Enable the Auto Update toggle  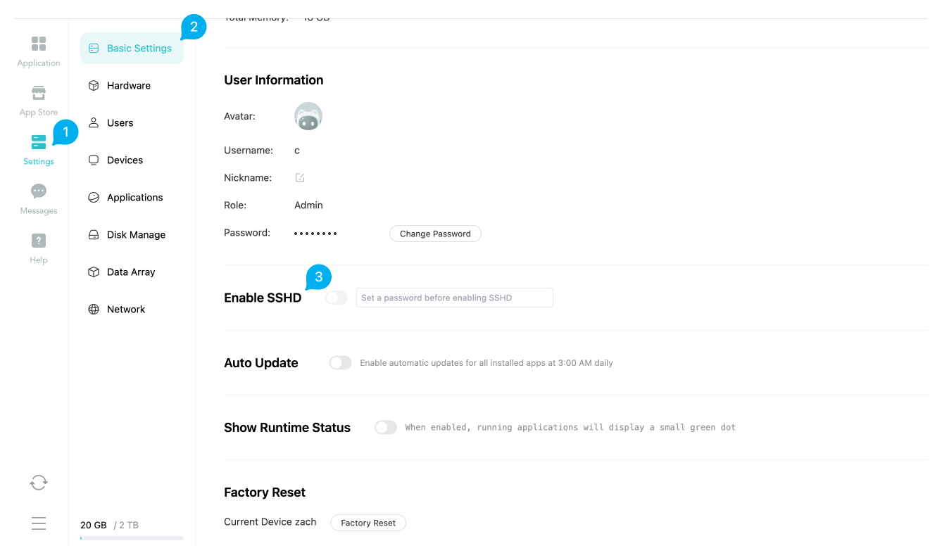point(340,363)
